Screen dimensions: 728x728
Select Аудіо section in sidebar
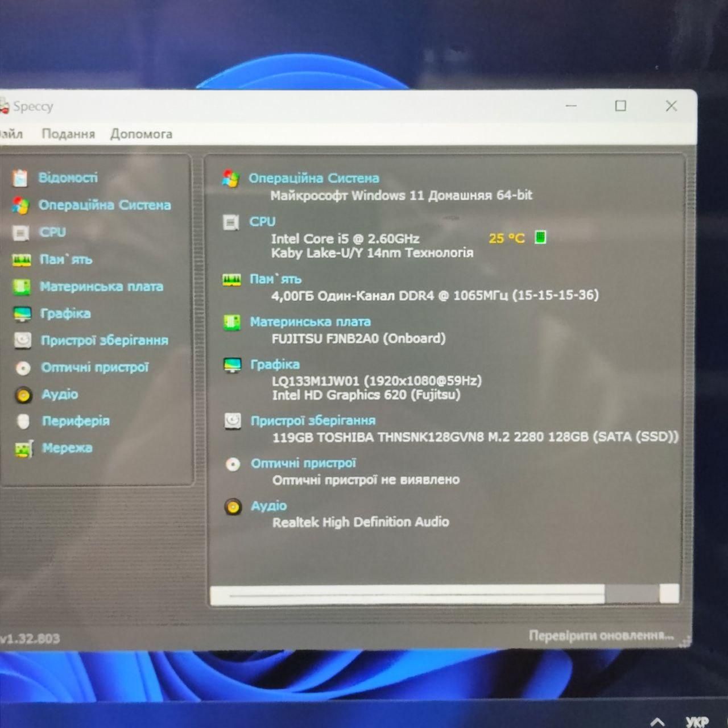coord(60,394)
